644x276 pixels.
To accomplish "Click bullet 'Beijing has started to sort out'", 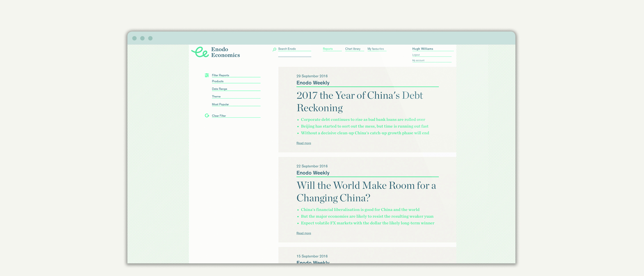I will (x=365, y=126).
